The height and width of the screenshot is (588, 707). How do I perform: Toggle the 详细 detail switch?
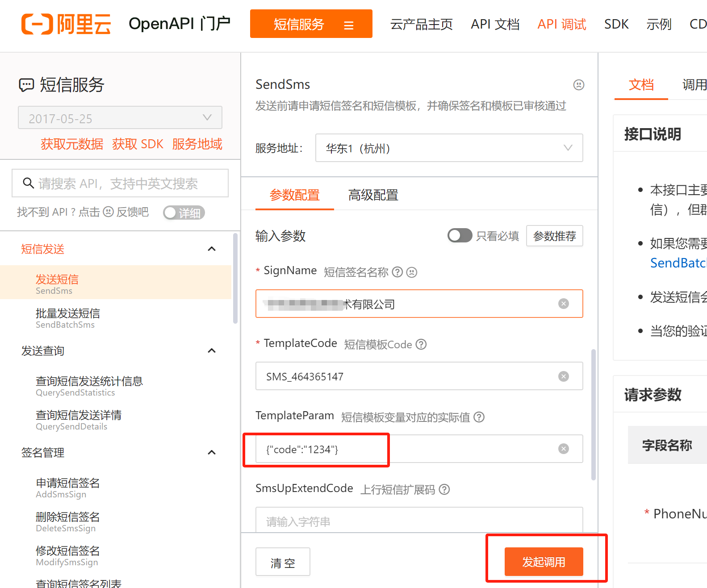184,213
